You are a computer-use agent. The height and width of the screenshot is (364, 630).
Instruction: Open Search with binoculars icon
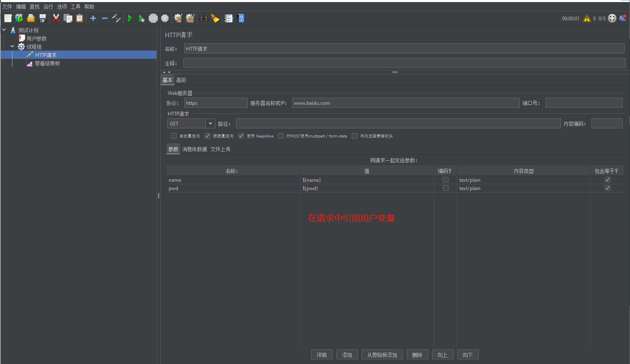[203, 18]
